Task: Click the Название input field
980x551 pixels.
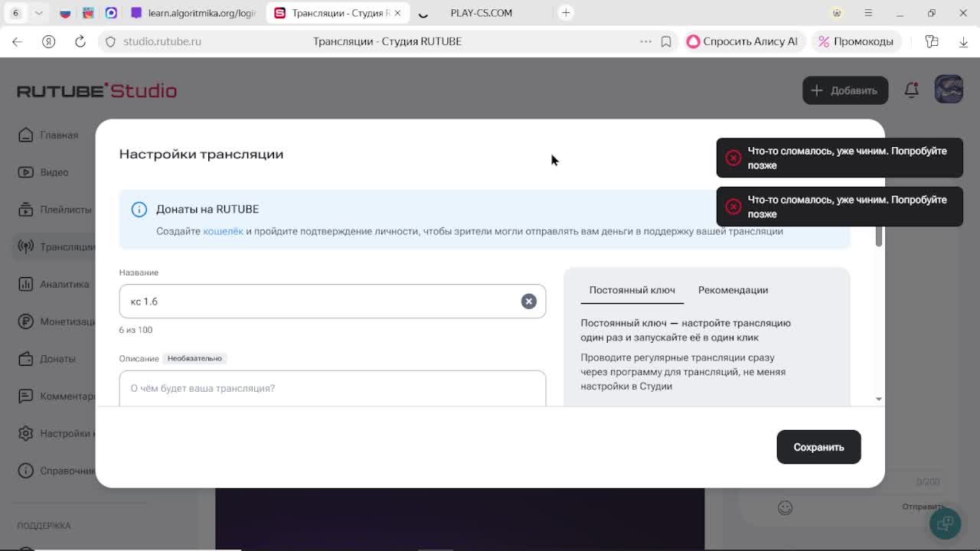Action: coord(332,302)
